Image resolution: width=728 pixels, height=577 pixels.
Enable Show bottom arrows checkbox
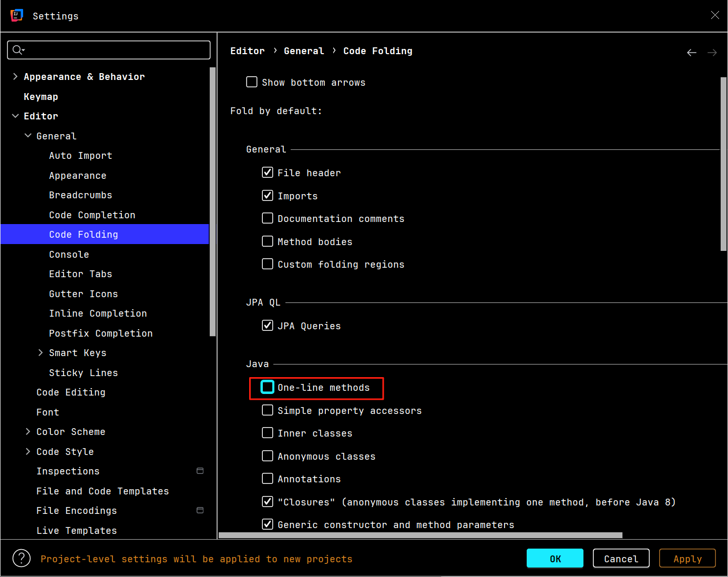pos(252,82)
